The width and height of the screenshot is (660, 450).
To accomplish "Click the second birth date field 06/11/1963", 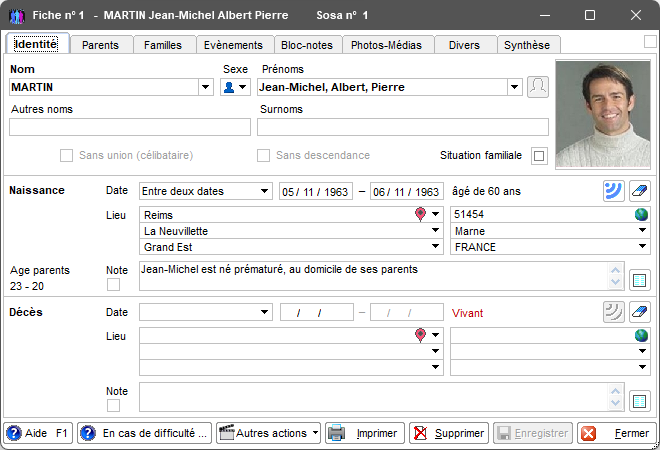I will (x=407, y=191).
